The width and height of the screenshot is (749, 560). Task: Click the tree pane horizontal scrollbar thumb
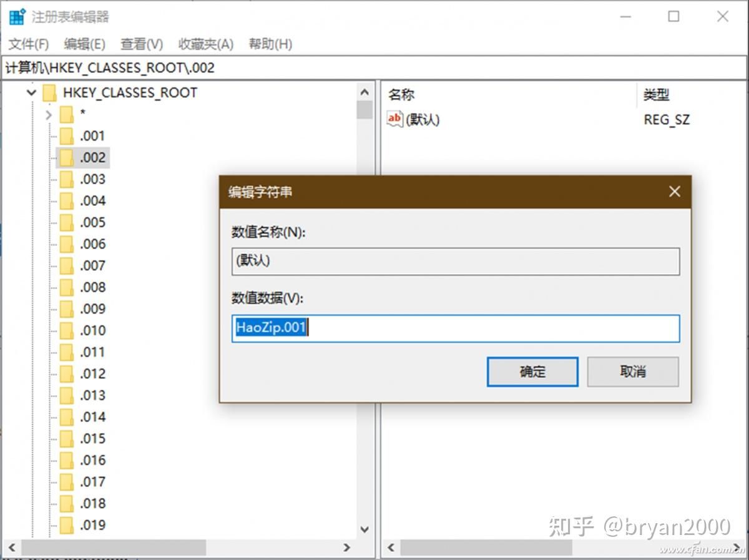click(114, 548)
